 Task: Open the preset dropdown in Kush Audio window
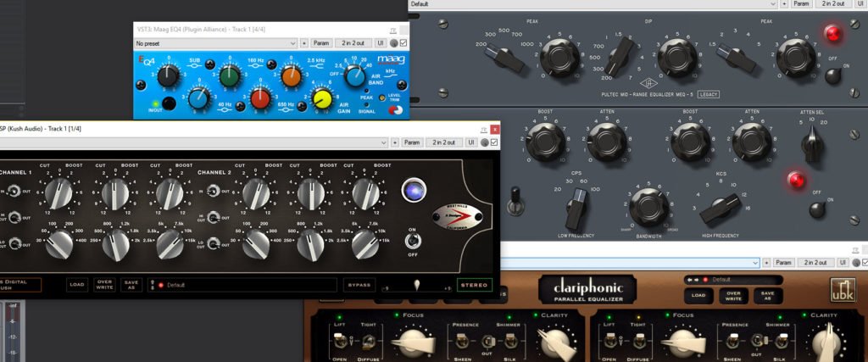coord(193,142)
